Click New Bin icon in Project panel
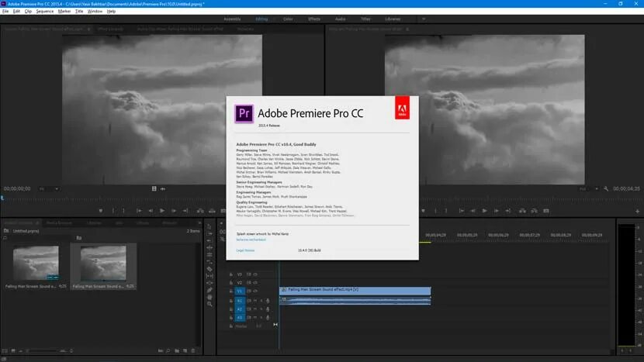Image resolution: width=644 pixels, height=362 pixels. [x=177, y=351]
